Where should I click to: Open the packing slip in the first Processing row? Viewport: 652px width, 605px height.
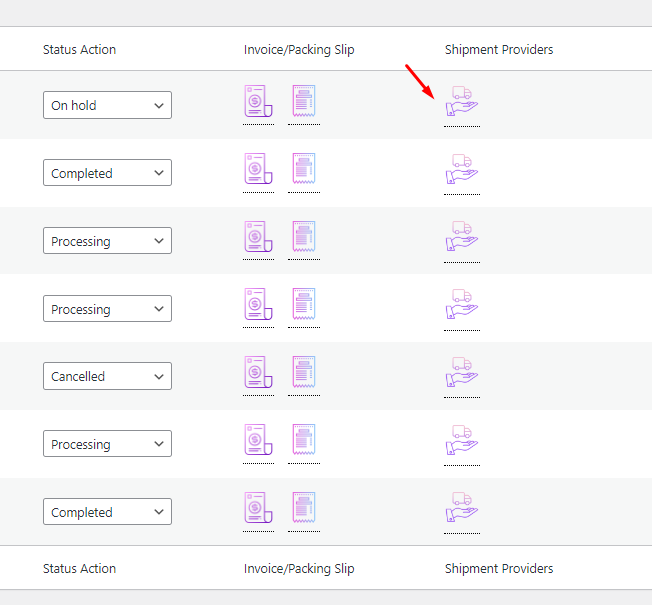[304, 237]
